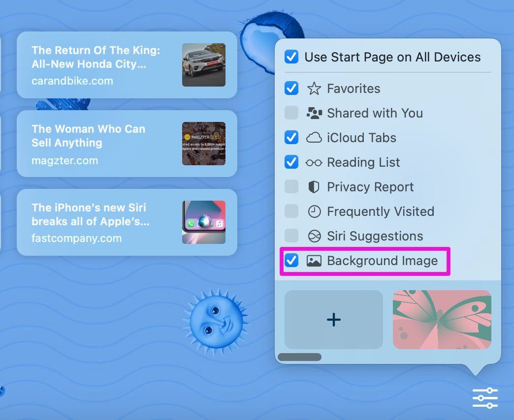The width and height of the screenshot is (514, 420).
Task: Disable the Background Image checkbox
Action: [291, 261]
